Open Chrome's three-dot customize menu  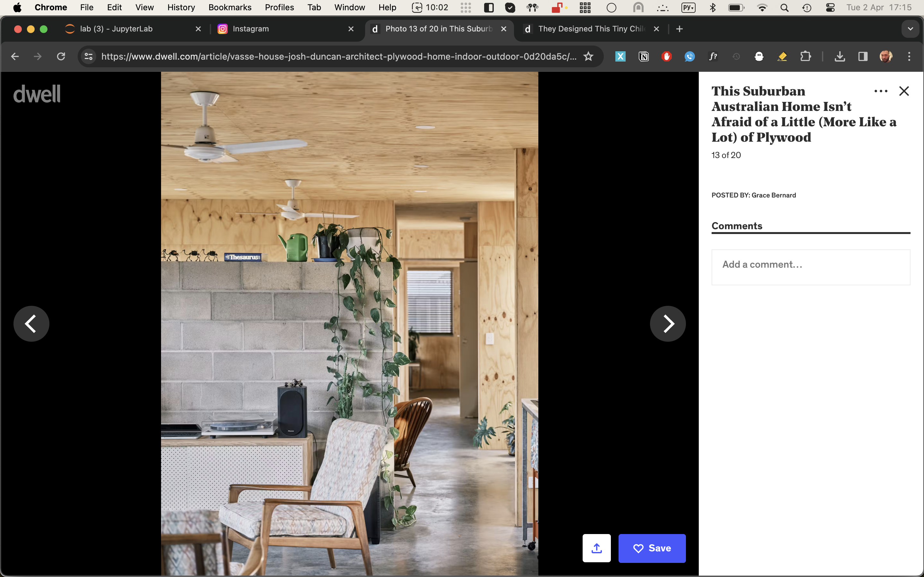[909, 56]
